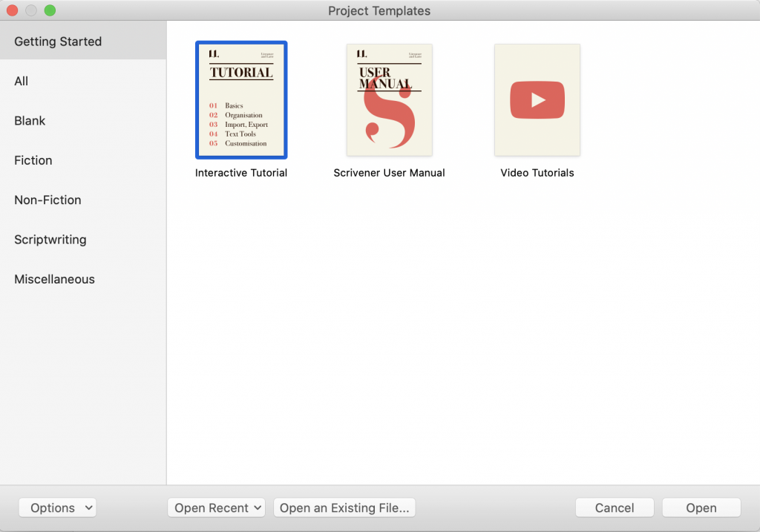The image size is (760, 532).
Task: Expand the Open Recent dropdown
Action: (x=216, y=508)
